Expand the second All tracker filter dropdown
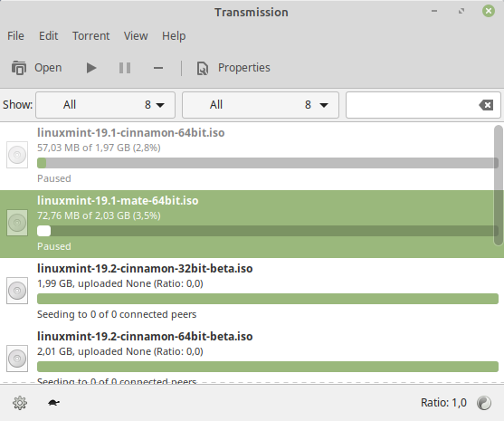Screen dimensions: 504x421 (261, 105)
